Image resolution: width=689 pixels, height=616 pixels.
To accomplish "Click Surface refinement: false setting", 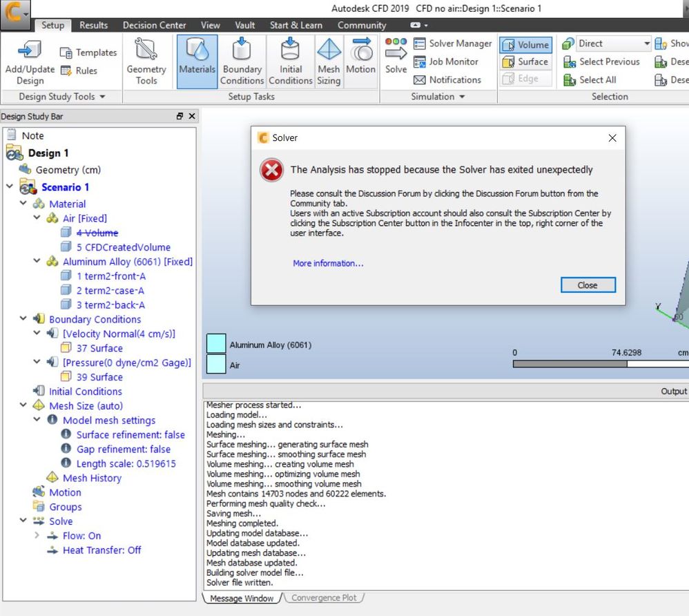I will point(130,435).
